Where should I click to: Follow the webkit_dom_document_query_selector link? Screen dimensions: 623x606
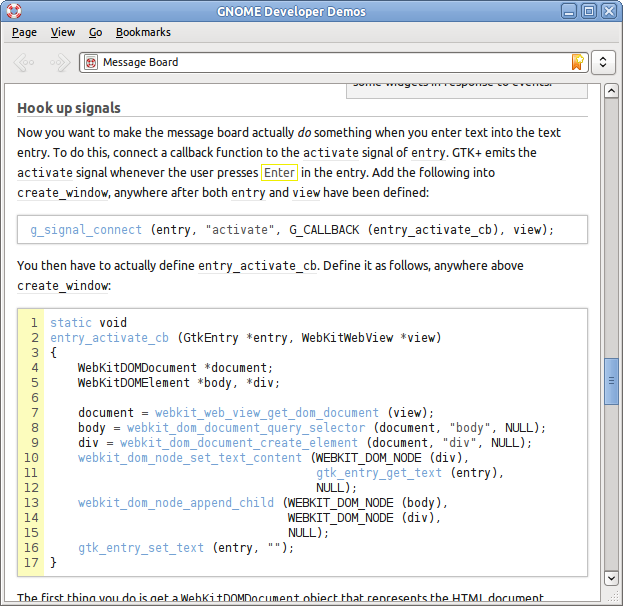(x=246, y=428)
